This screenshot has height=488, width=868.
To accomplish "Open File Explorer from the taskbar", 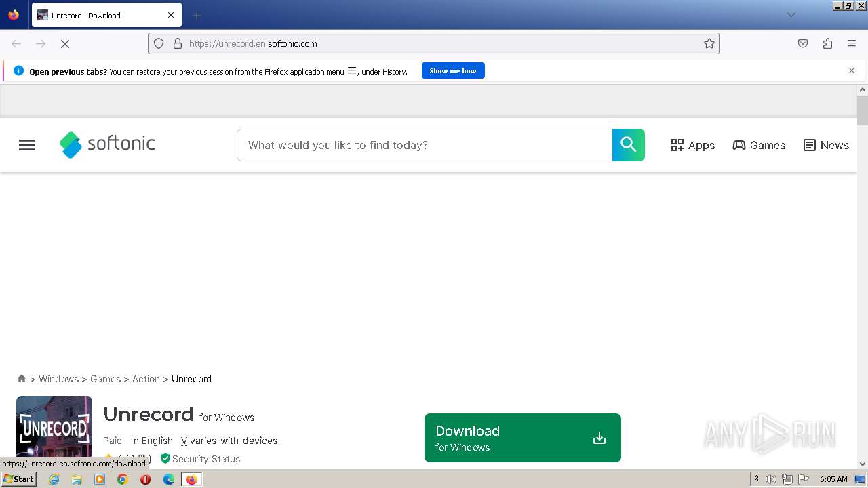I will tap(77, 479).
